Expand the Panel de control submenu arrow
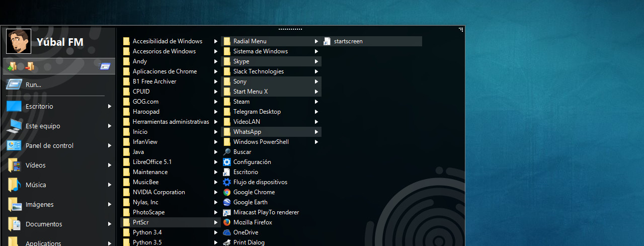 tap(110, 145)
